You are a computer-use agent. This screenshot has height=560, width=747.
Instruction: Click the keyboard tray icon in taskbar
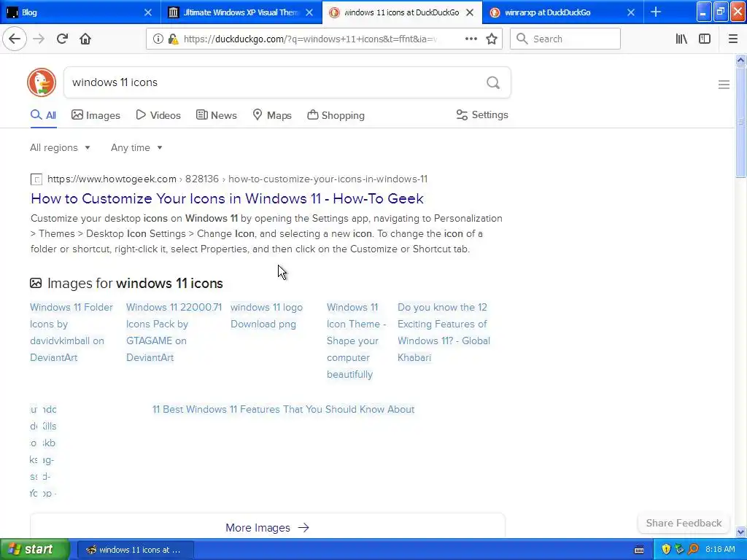[639, 550]
